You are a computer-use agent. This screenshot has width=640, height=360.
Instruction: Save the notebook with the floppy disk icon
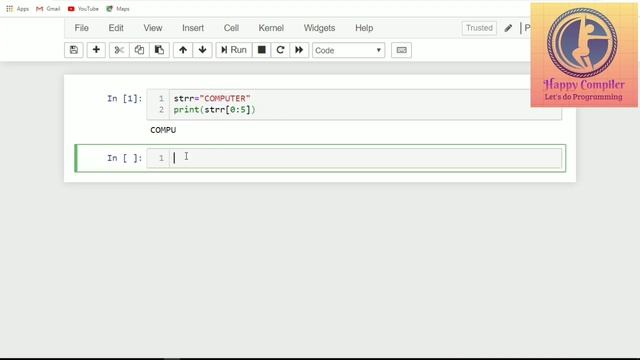tap(74, 50)
